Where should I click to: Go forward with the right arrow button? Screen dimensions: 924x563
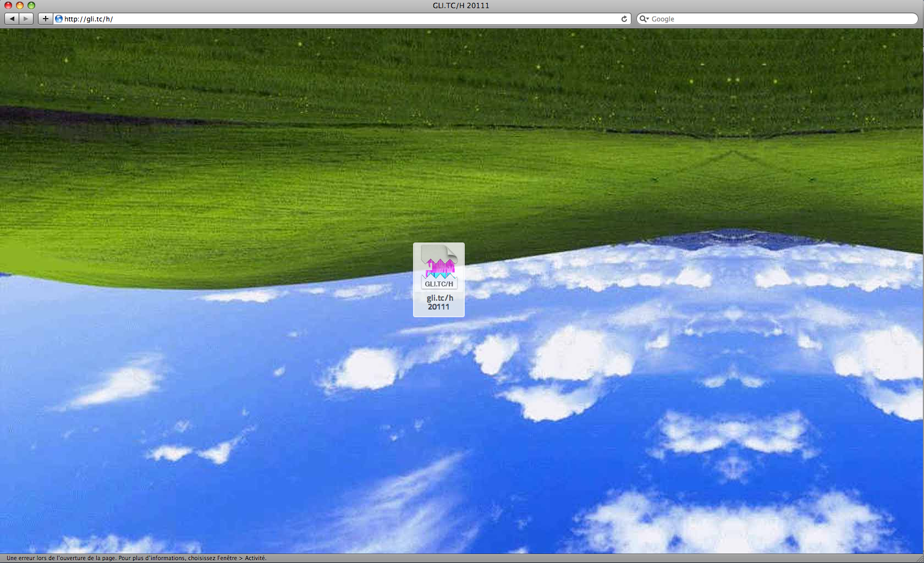tap(26, 19)
